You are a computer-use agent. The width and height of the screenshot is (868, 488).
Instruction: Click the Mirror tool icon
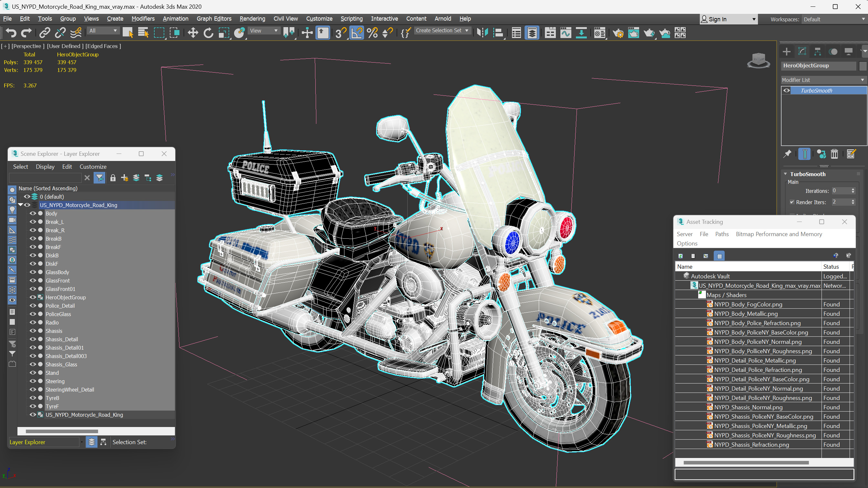(483, 33)
